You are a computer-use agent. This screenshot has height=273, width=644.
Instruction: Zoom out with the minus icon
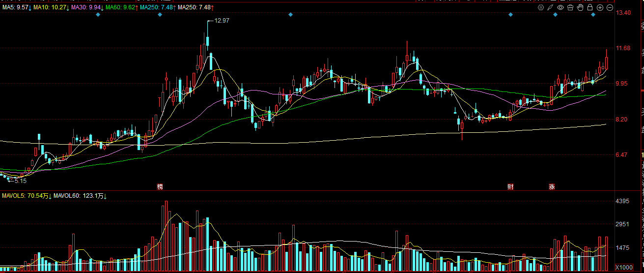(610, 8)
